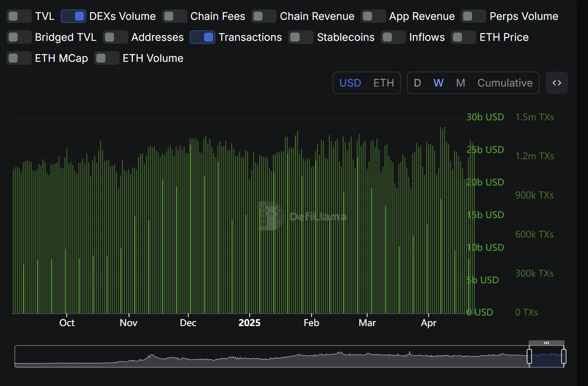Enable the Stablecoins toggle

tap(301, 37)
